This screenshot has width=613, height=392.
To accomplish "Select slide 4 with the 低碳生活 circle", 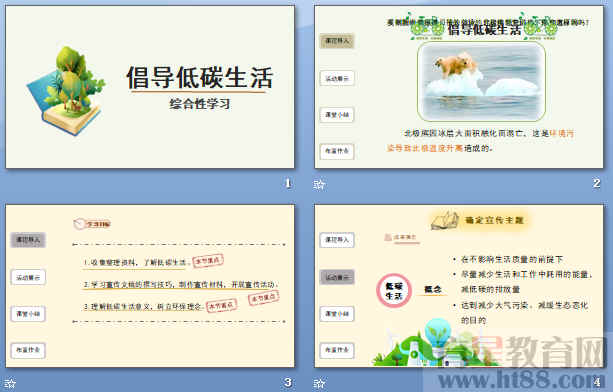I will pos(459,286).
